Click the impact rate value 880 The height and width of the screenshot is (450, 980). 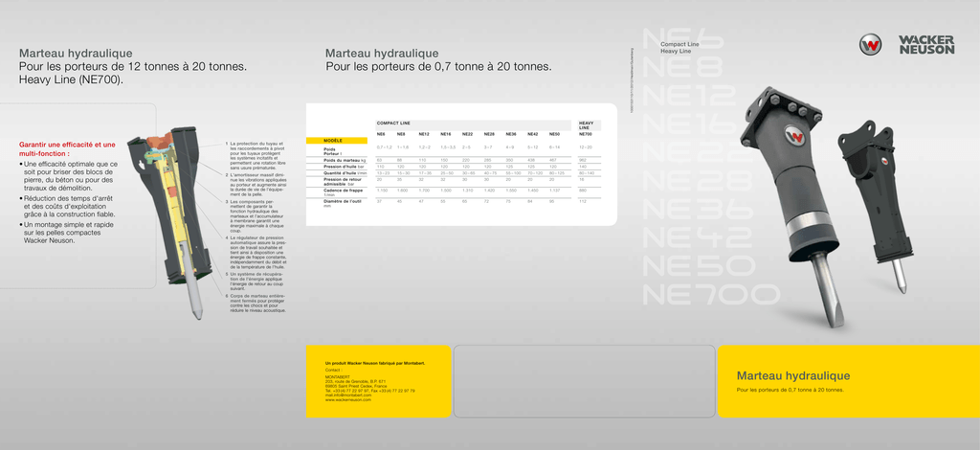(x=583, y=190)
